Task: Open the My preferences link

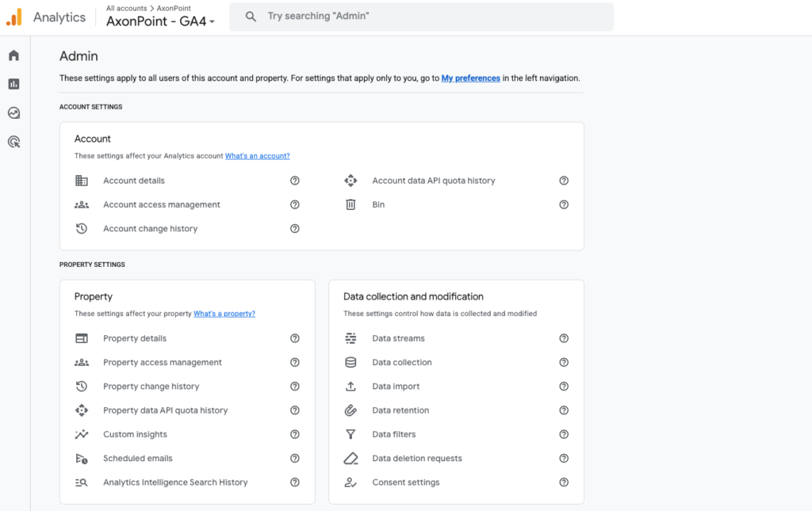Action: click(471, 78)
